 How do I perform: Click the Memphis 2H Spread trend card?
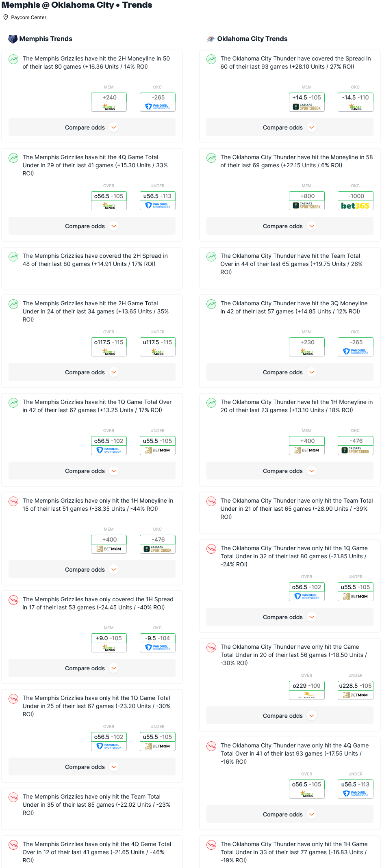click(92, 268)
